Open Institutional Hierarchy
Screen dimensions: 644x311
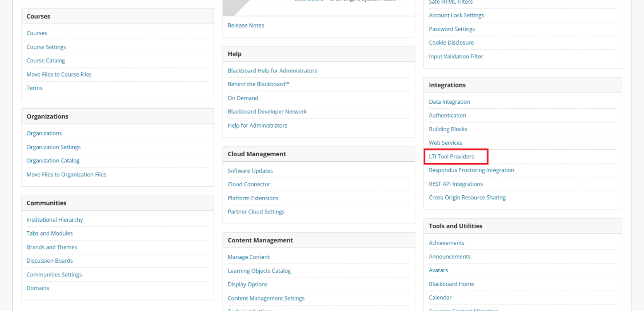coord(55,220)
